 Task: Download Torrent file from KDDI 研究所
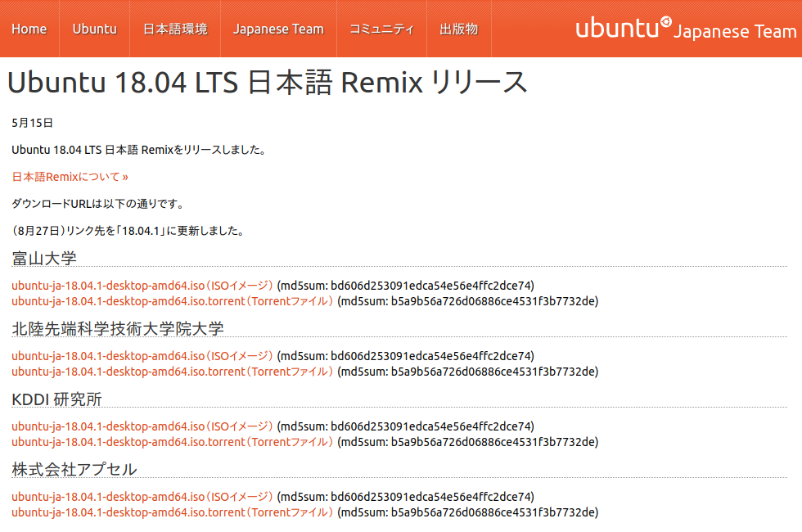pos(173,442)
